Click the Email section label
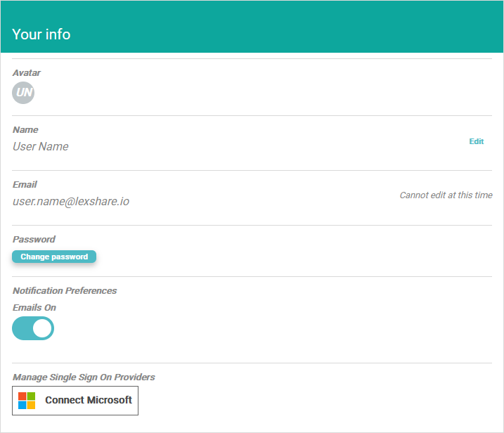Viewport: 504px width, 433px height. click(x=25, y=185)
